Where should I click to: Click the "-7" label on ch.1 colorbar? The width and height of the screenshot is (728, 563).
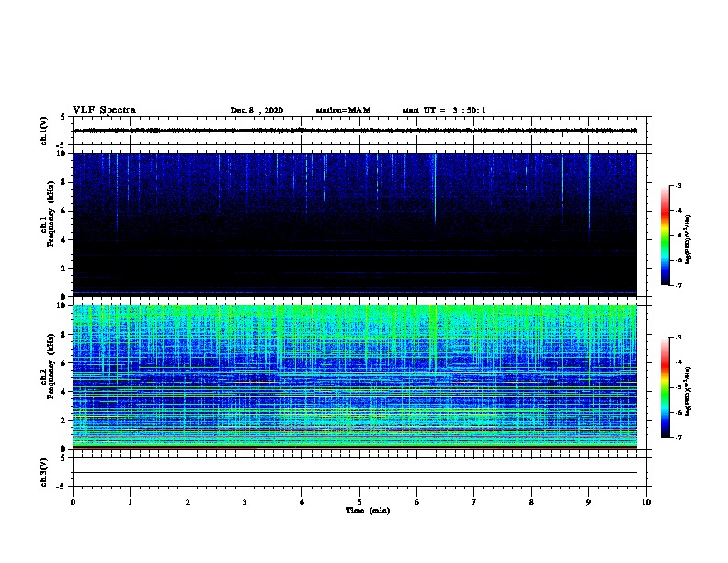pyautogui.click(x=677, y=285)
